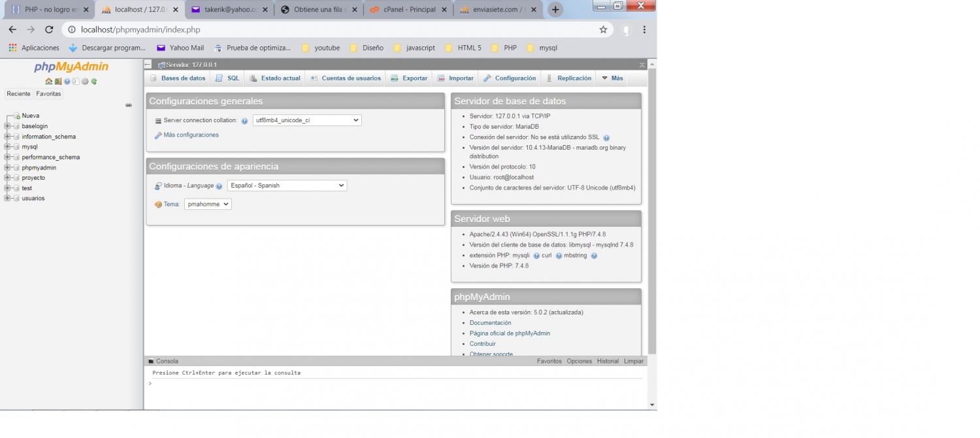This screenshot has height=438, width=980.
Task: Go to phpMyAdmin home via house icon
Action: click(48, 82)
